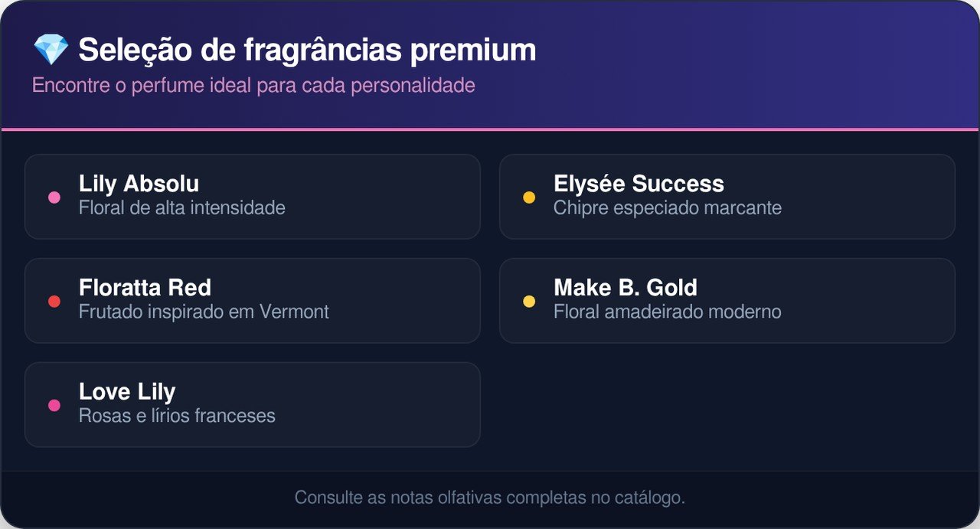Open the Floratta Red fragrance card
The height and width of the screenshot is (529, 980).
(383, 301)
